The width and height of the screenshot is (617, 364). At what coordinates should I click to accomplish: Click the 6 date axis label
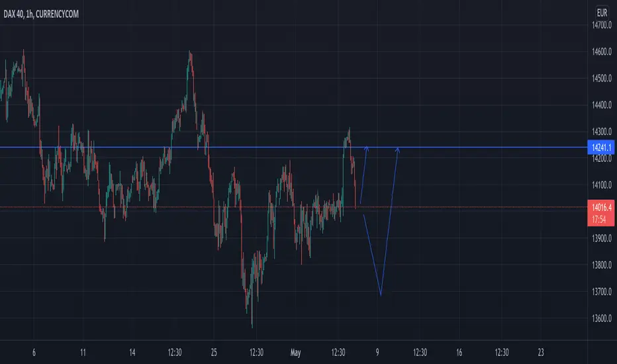coord(34,352)
